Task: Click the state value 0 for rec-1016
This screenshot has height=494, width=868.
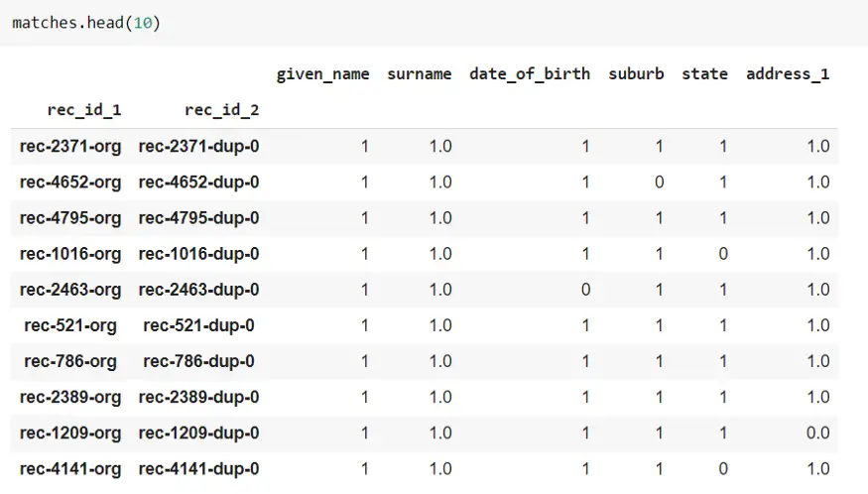Action: click(723, 254)
